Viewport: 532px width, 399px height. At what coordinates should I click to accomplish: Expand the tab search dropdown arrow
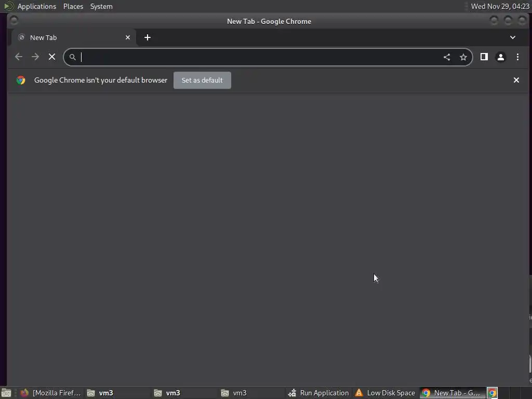point(513,37)
